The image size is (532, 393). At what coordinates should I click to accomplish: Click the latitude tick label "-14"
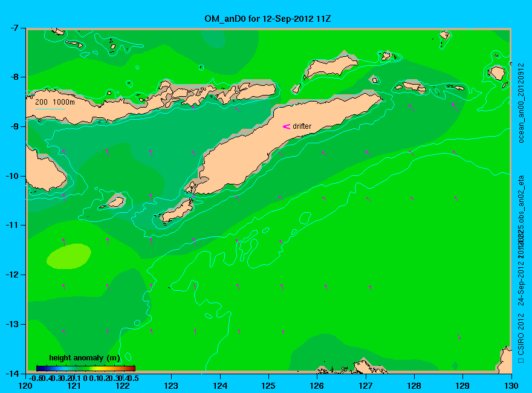12,373
